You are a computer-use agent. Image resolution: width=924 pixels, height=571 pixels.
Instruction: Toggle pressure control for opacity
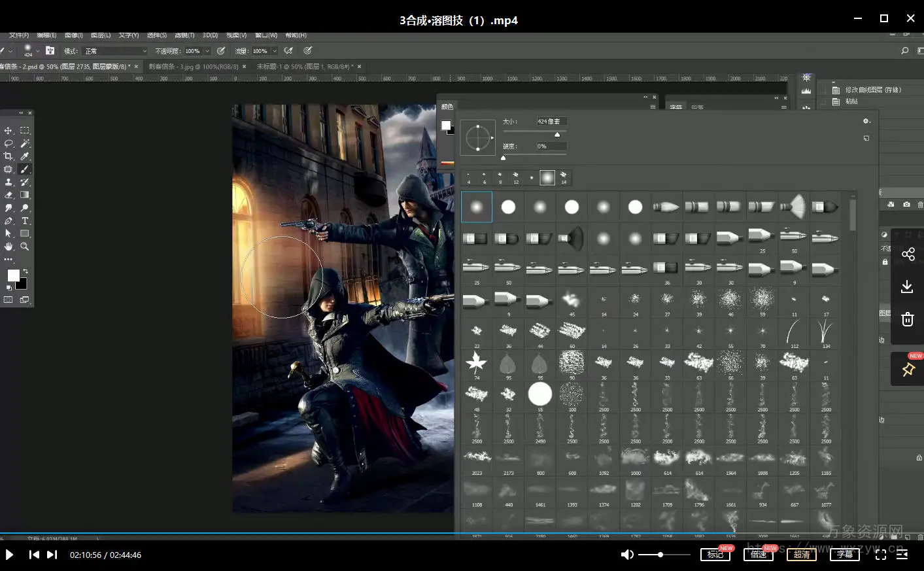tap(222, 50)
